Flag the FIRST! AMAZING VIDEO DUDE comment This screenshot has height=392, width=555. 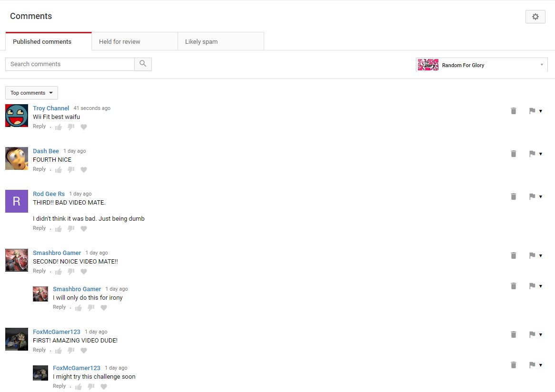coord(532,335)
